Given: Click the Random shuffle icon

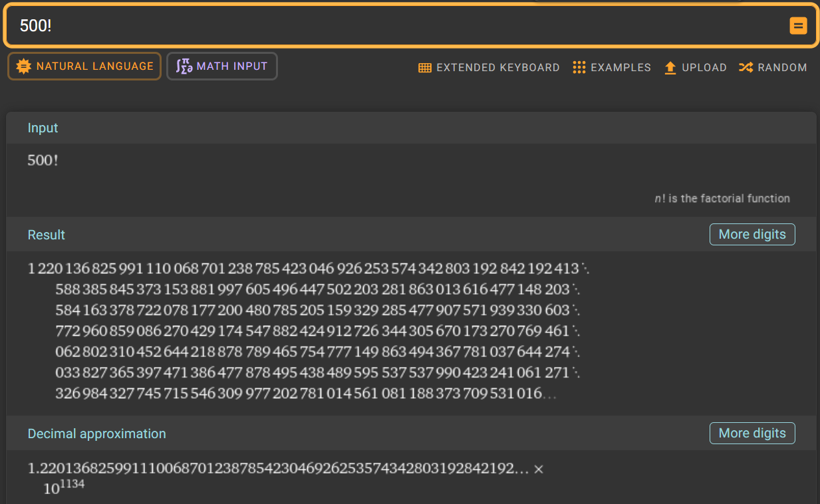Looking at the screenshot, I should point(746,68).
